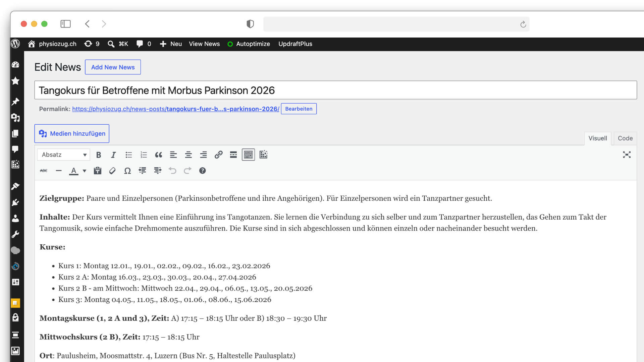
Task: Go back in Safari history
Action: pos(87,24)
